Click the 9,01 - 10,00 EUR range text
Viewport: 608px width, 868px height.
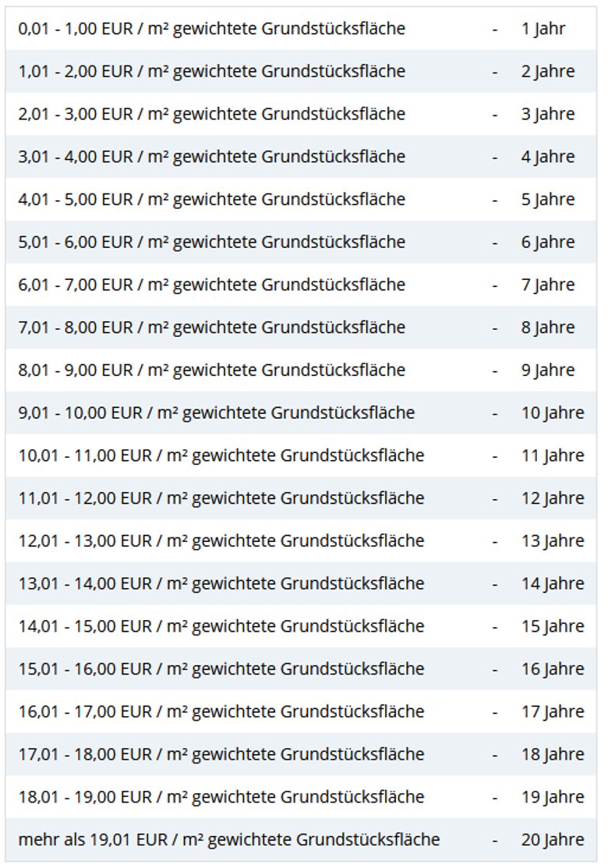coord(216,413)
